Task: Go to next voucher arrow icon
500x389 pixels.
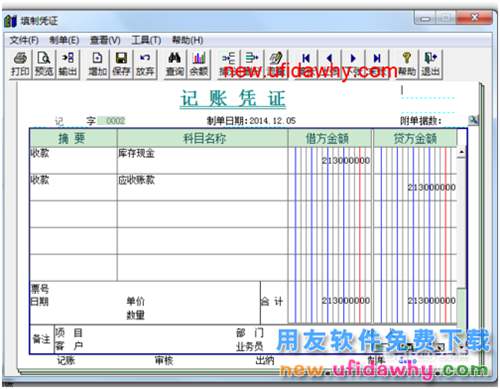Action: (x=353, y=64)
